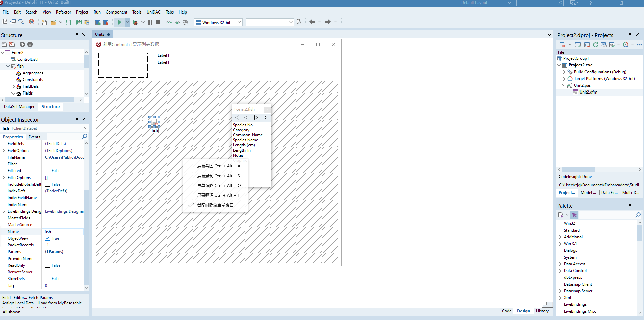Image resolution: width=644 pixels, height=320 pixels.
Task: Open the Run button dropdown arrow
Action: click(x=127, y=22)
